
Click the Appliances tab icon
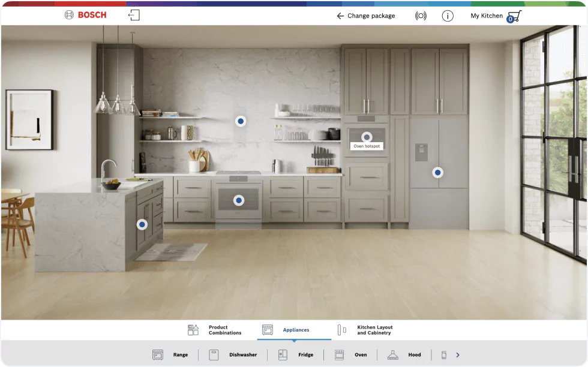tap(268, 330)
